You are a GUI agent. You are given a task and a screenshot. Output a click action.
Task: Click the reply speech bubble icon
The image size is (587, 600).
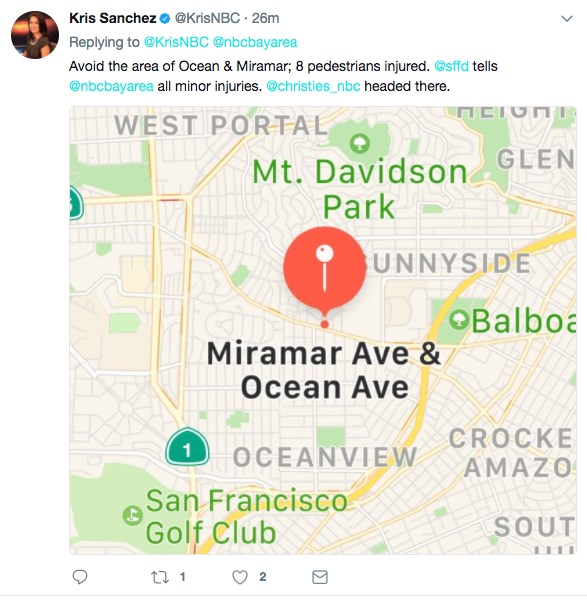click(80, 577)
